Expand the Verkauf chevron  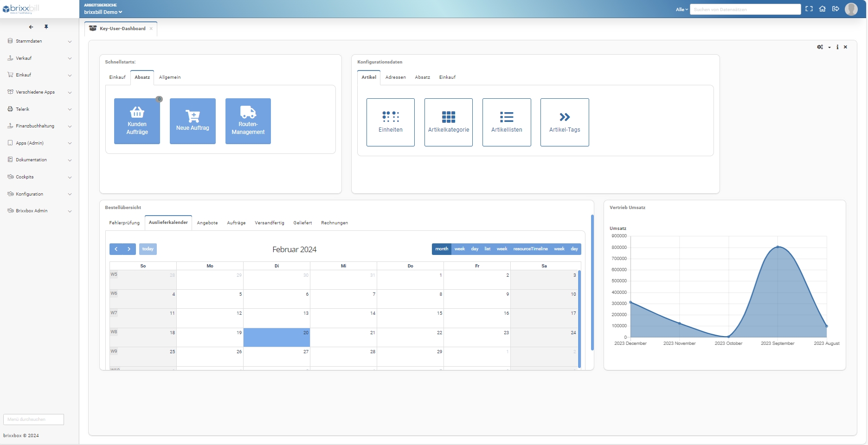tap(70, 58)
